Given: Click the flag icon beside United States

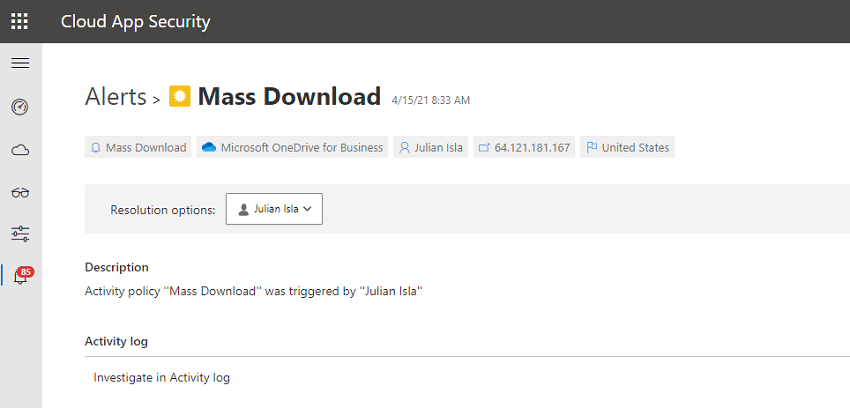Looking at the screenshot, I should pyautogui.click(x=592, y=147).
